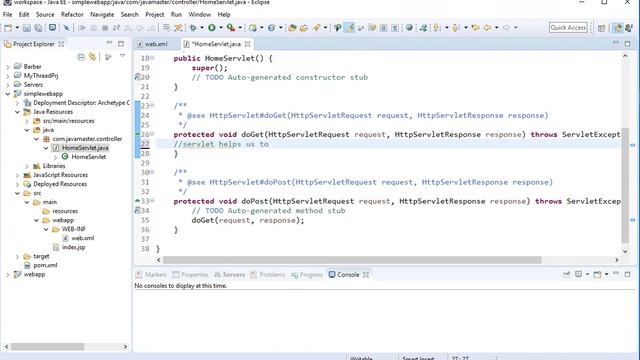Click the Project Explorer horizontal scrollbar
The width and height of the screenshot is (640, 360).
(47, 347)
